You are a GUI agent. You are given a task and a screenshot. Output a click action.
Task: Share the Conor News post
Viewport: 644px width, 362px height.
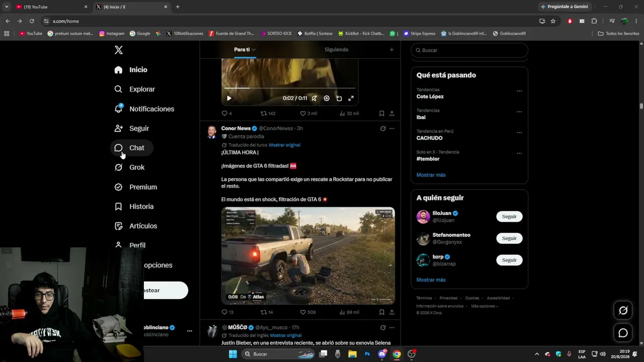pos(391,312)
